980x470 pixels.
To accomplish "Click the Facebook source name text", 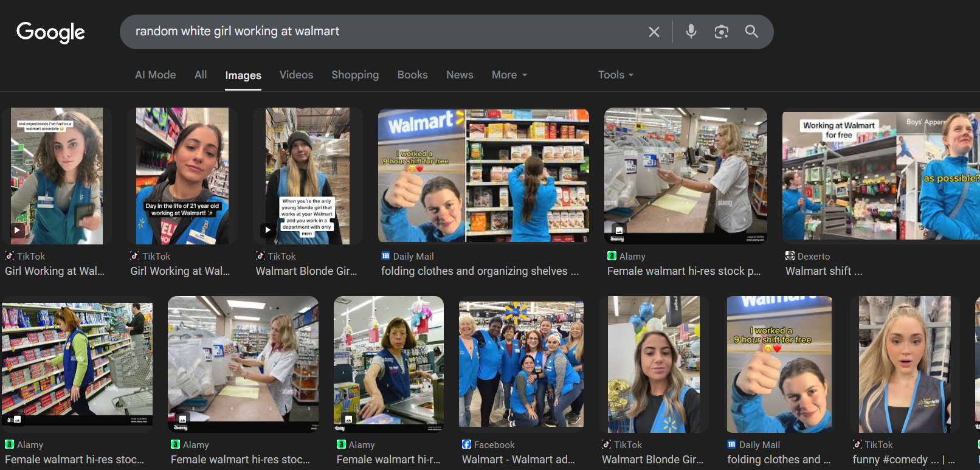I will [x=494, y=445].
